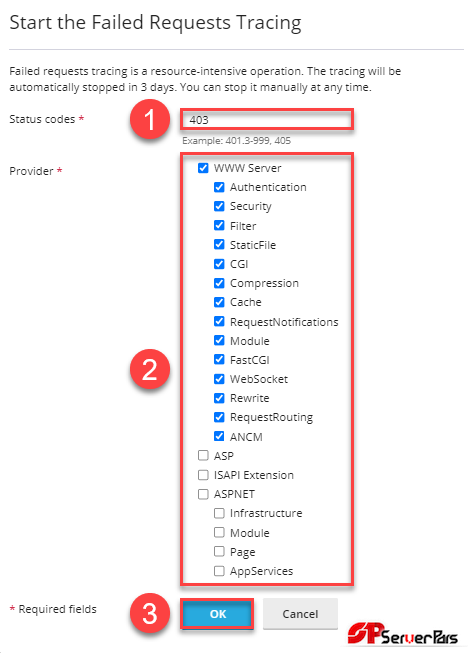Image resolution: width=473 pixels, height=653 pixels.
Task: Uncheck the FastCGI checkbox
Action: coord(219,359)
